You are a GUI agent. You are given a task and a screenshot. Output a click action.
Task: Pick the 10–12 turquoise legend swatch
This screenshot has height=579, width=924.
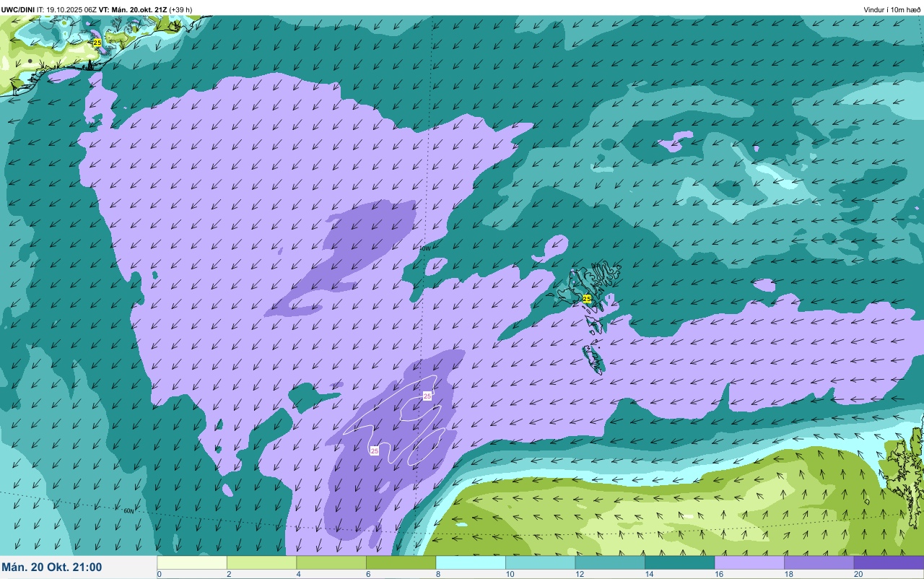[540, 562]
